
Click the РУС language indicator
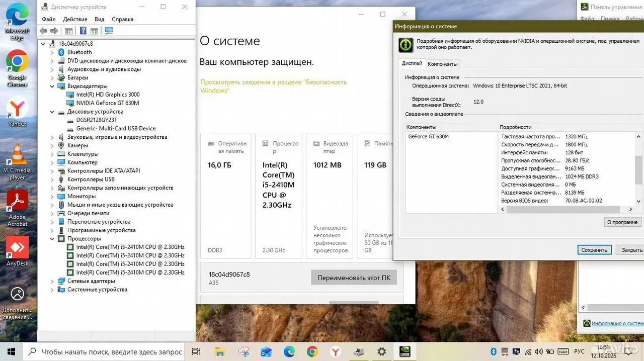coord(579,351)
